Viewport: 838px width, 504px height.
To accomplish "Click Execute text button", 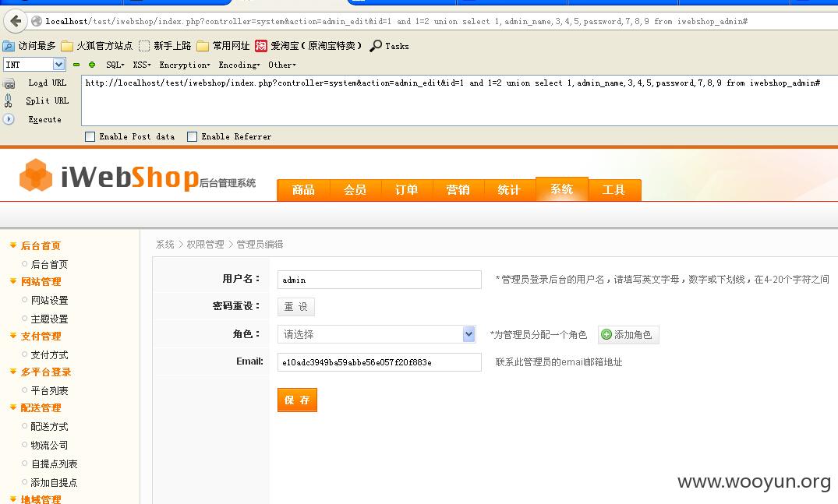I will click(x=45, y=120).
